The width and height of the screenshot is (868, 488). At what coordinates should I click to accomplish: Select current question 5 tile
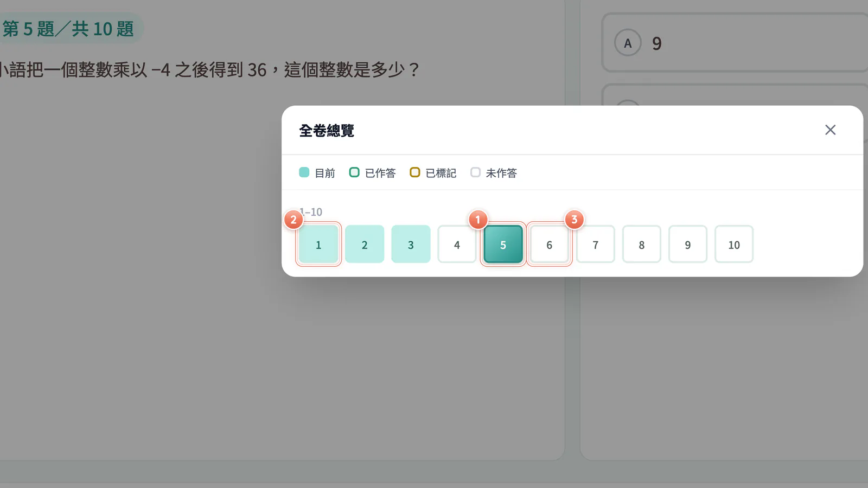[x=503, y=244]
